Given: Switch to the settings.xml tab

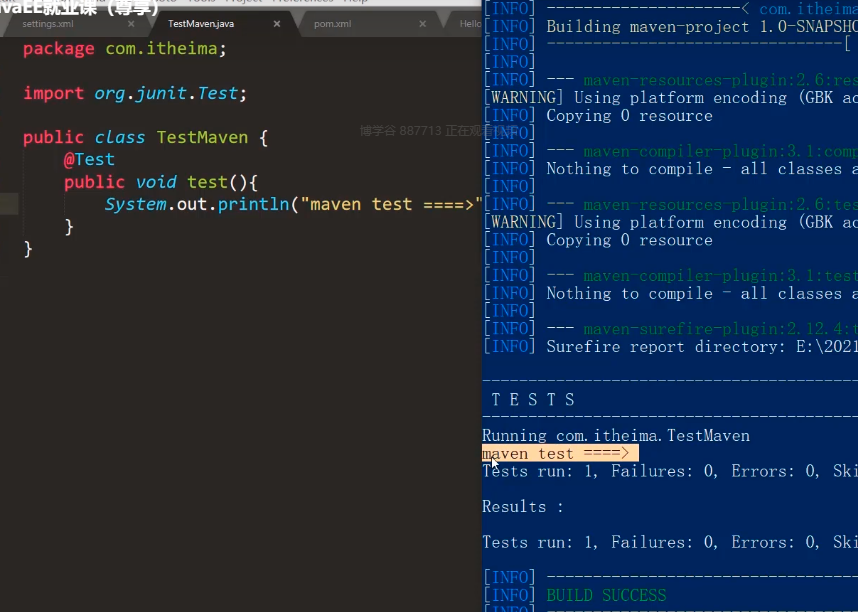Looking at the screenshot, I should pyautogui.click(x=48, y=24).
